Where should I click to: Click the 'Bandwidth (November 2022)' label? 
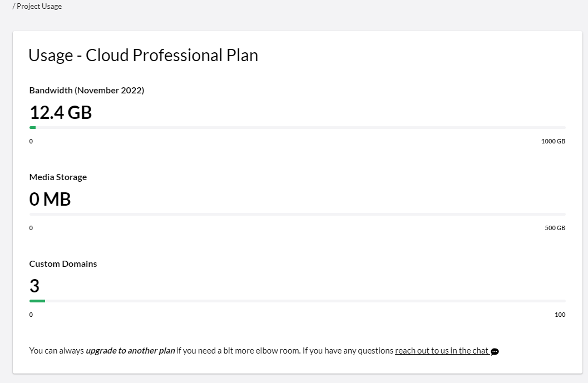[87, 90]
